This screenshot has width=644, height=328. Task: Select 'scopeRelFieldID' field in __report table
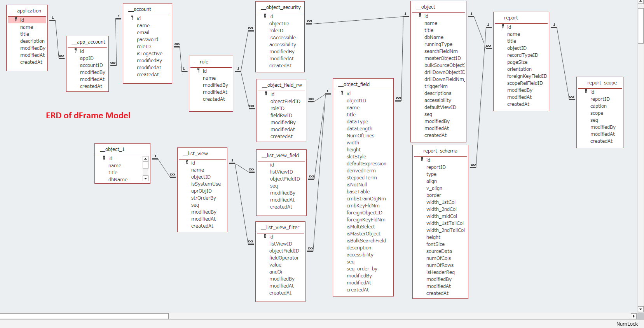click(x=525, y=83)
